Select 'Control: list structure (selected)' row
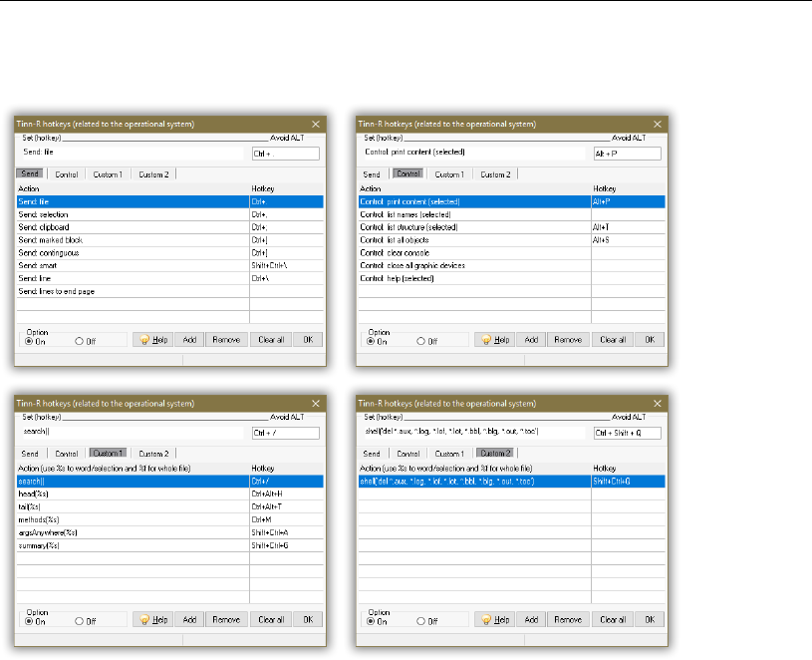812x660 pixels. (x=512, y=227)
